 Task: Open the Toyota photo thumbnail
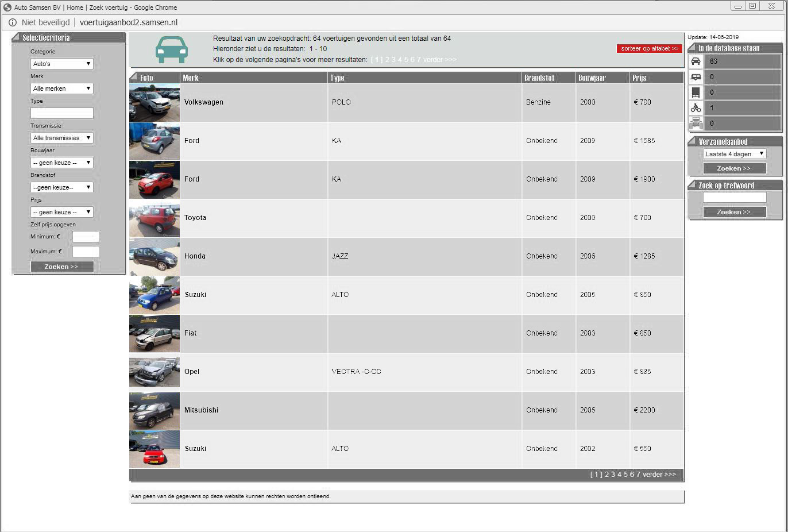pos(154,218)
